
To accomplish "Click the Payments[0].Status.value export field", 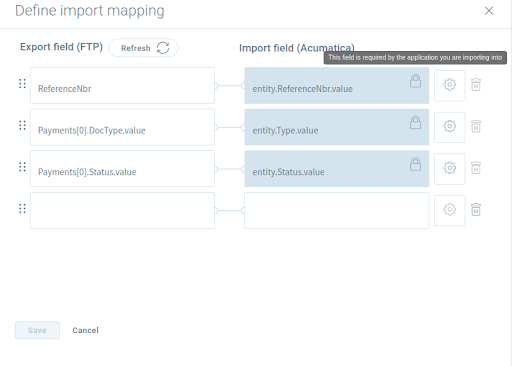I will coord(122,169).
